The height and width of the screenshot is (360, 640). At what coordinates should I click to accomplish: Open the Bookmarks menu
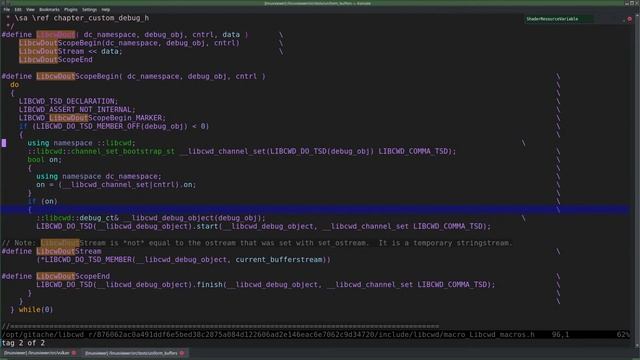49,9
